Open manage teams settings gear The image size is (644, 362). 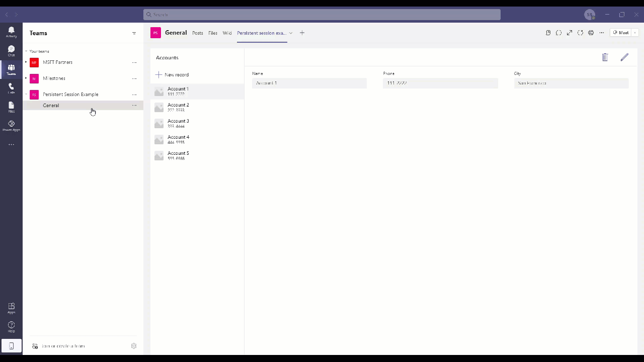pyautogui.click(x=134, y=346)
